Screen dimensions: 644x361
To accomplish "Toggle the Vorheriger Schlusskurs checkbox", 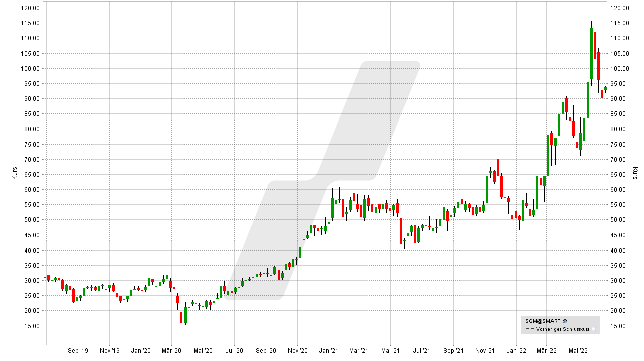I will coord(594,329).
